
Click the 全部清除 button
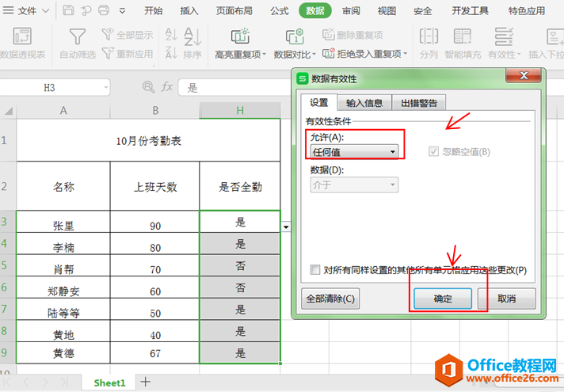[x=330, y=299]
